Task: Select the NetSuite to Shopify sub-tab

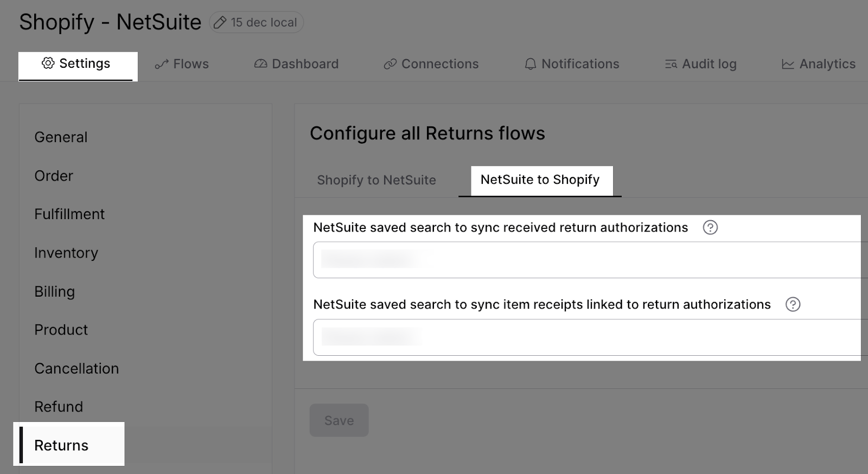Action: [540, 181]
